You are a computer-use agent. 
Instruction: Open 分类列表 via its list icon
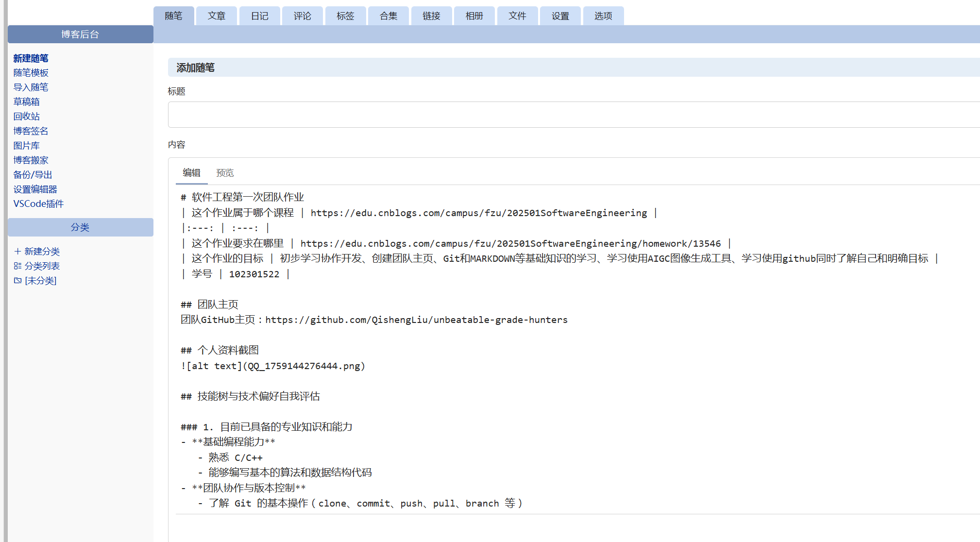point(17,266)
